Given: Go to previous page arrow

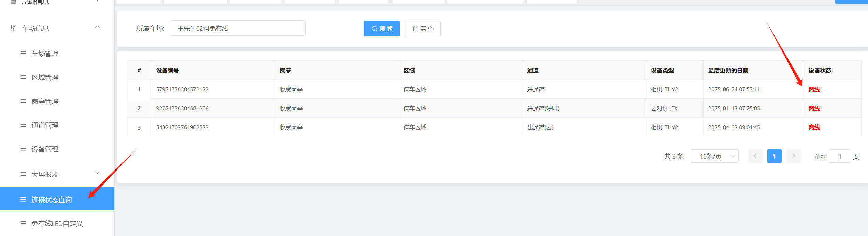Looking at the screenshot, I should pos(755,156).
